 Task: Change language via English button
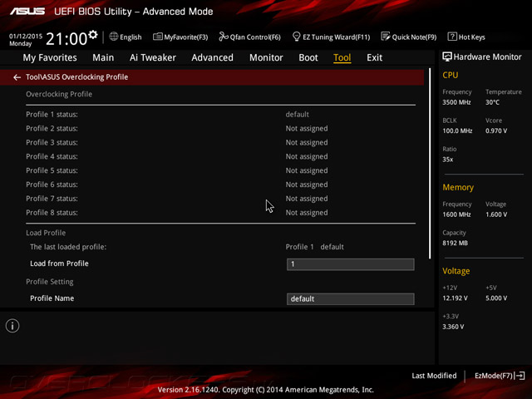point(131,37)
